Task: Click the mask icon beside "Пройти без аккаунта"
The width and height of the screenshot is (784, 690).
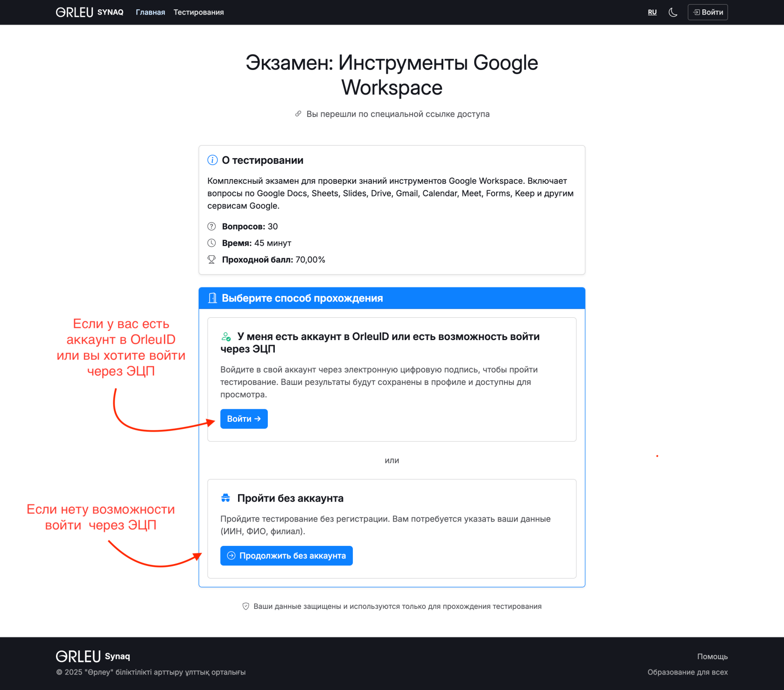Action: tap(226, 497)
